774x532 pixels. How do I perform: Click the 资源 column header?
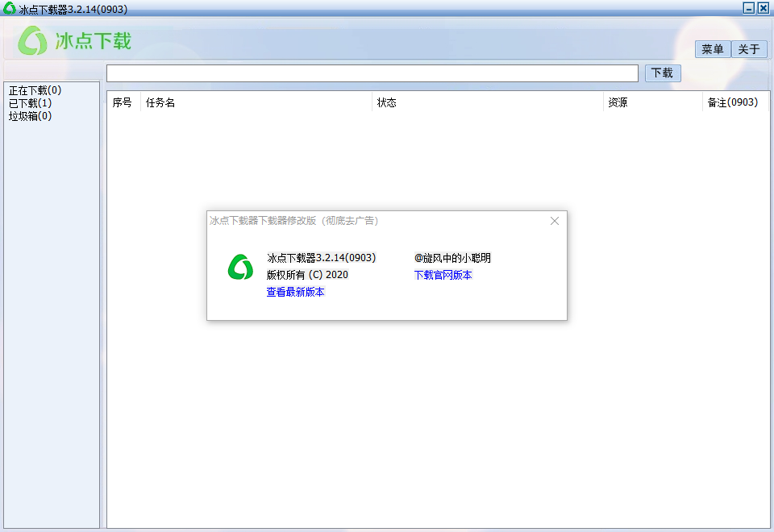[618, 102]
